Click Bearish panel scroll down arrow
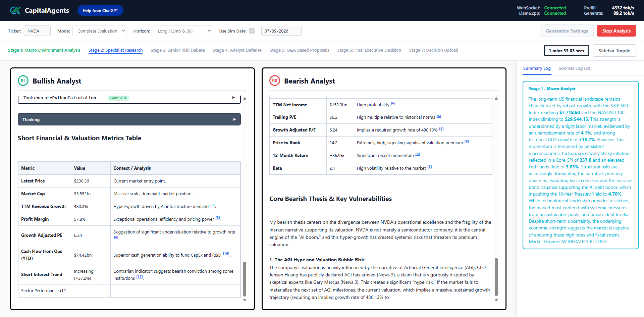The height and width of the screenshot is (317, 644). pyautogui.click(x=496, y=300)
